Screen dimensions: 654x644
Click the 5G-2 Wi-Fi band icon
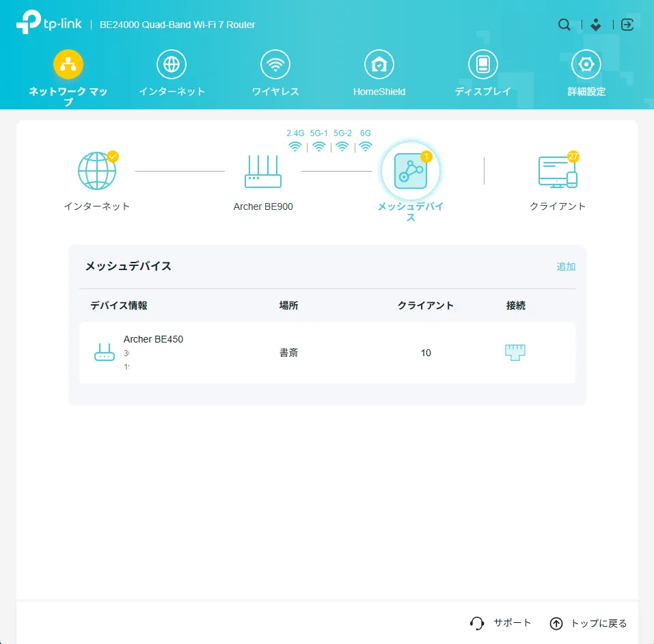point(342,146)
